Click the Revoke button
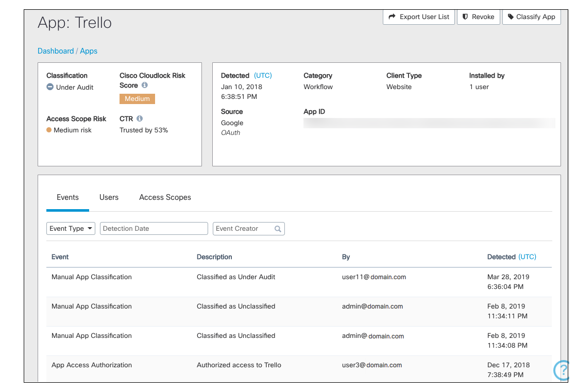Screen dimensions: 577x392 click(x=479, y=17)
